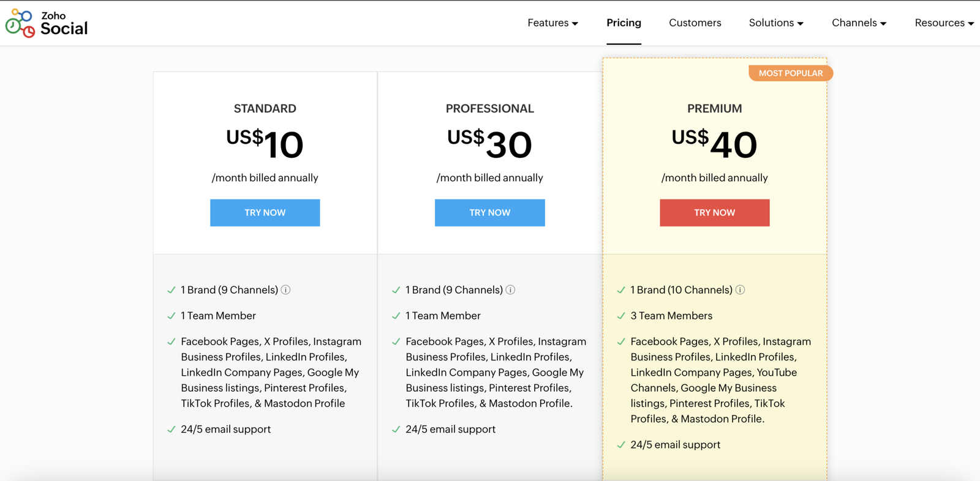Open the Customers page

pyautogui.click(x=695, y=23)
